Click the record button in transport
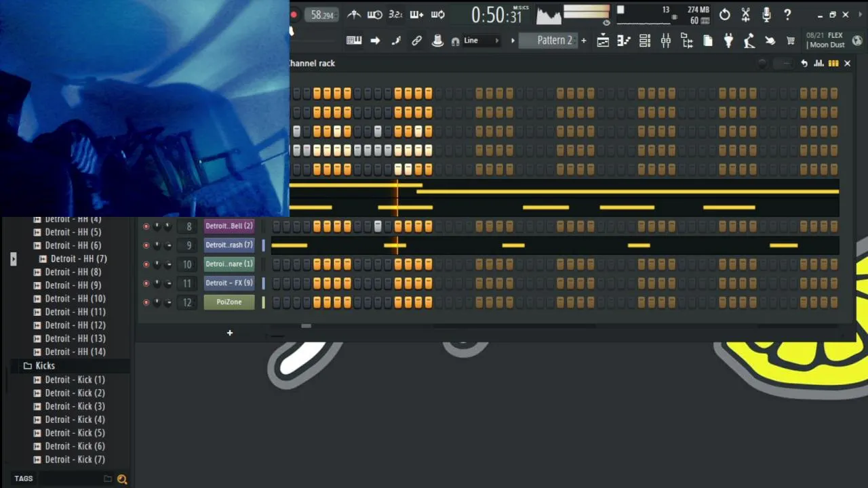Screen dimensions: 868x488 [294, 14]
